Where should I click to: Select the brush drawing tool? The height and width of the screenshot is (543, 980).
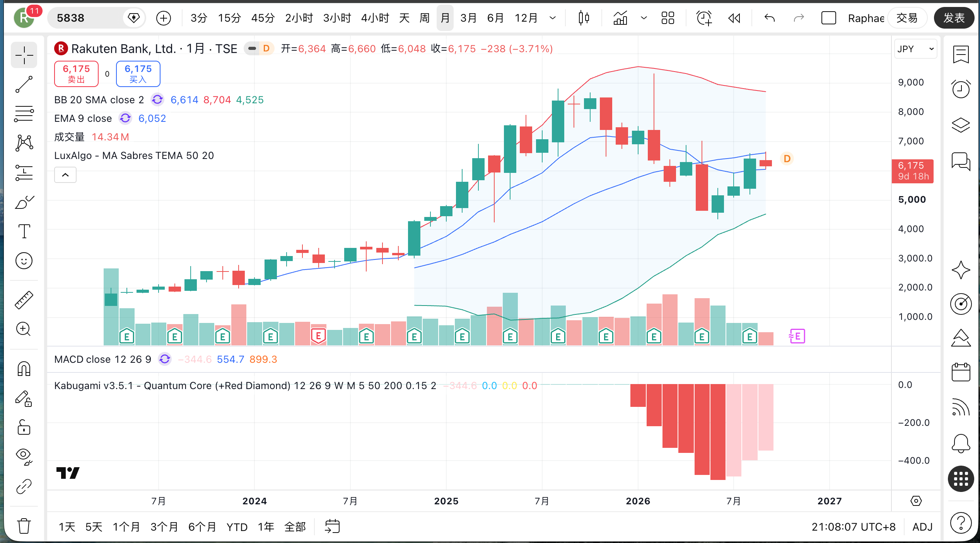pyautogui.click(x=24, y=202)
